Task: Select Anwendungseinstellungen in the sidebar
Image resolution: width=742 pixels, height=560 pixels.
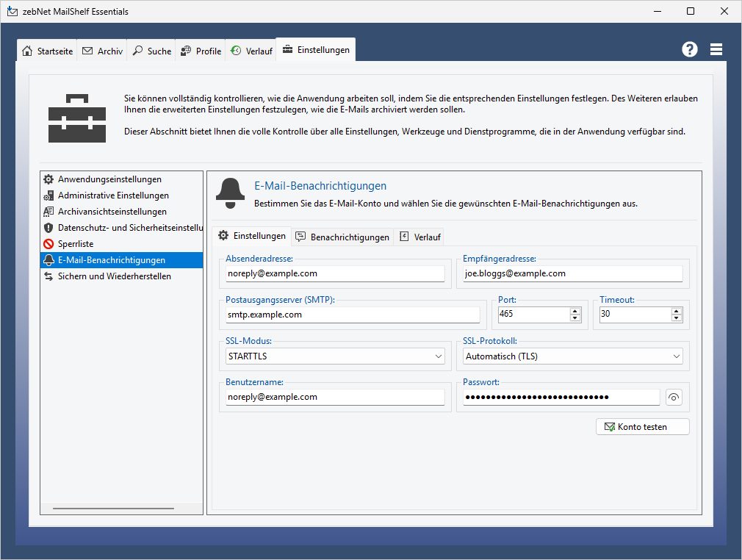Action: pyautogui.click(x=109, y=179)
